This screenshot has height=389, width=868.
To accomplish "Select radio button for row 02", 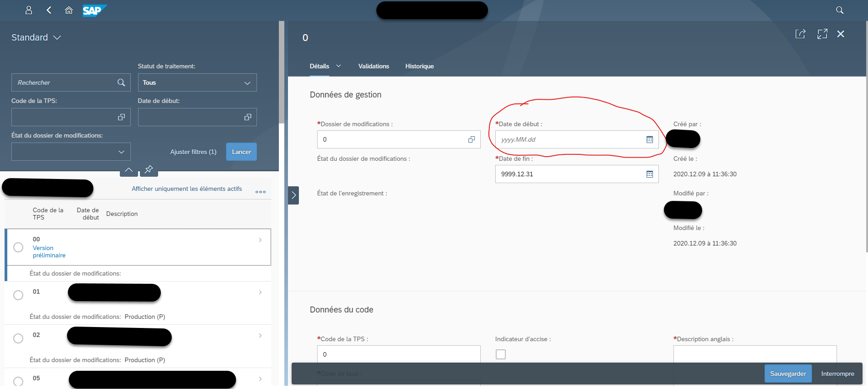I will 18,338.
